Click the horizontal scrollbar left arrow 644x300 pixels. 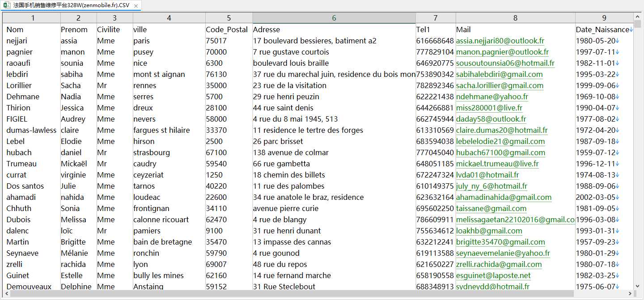point(7,294)
